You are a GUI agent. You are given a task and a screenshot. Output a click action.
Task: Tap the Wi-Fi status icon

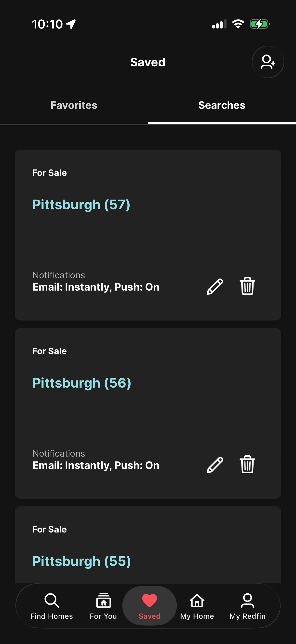(x=238, y=24)
